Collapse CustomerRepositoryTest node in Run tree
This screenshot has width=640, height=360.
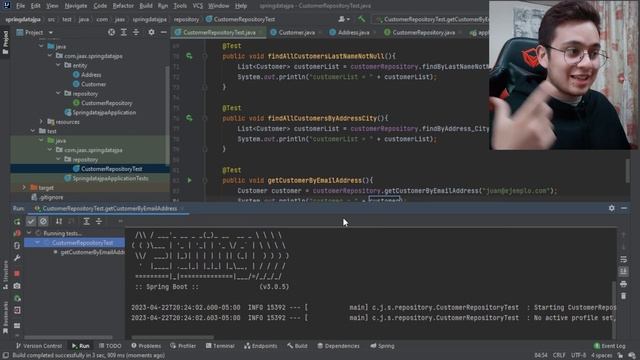coord(38,243)
